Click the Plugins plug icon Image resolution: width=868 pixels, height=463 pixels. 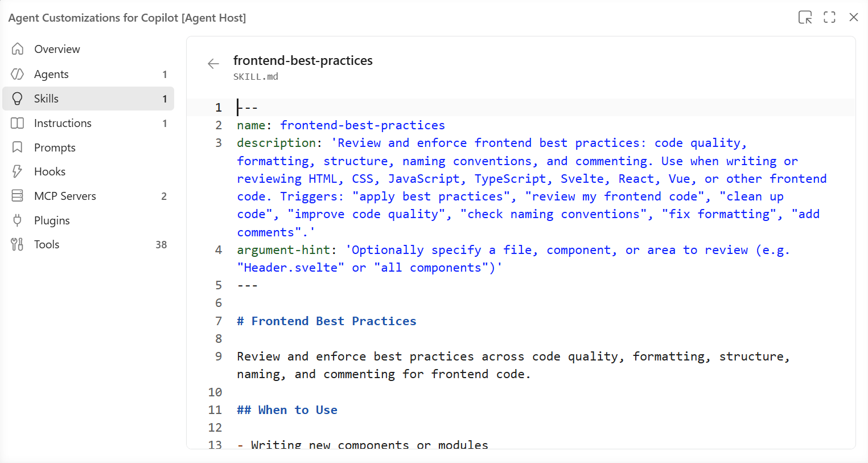pyautogui.click(x=18, y=220)
